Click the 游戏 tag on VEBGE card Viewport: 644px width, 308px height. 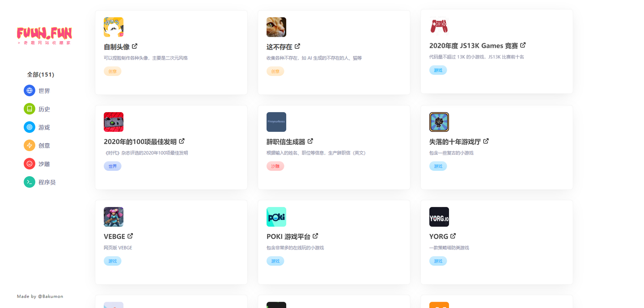[x=113, y=261]
